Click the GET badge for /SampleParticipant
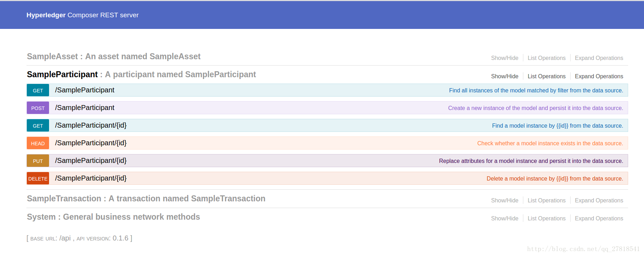644x256 pixels. [38, 91]
